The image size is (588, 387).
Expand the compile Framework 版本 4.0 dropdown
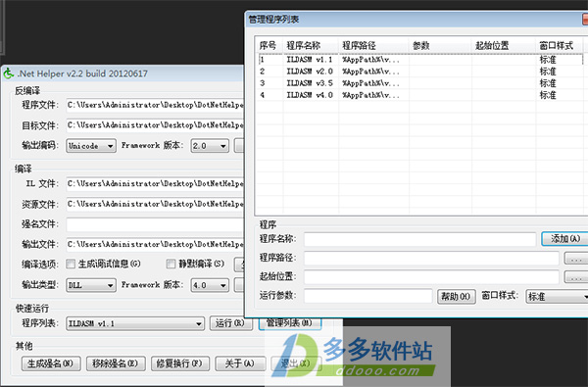tap(210, 285)
